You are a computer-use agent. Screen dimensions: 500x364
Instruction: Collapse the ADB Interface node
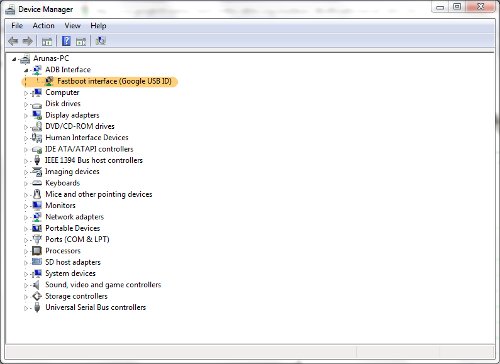click(x=26, y=71)
